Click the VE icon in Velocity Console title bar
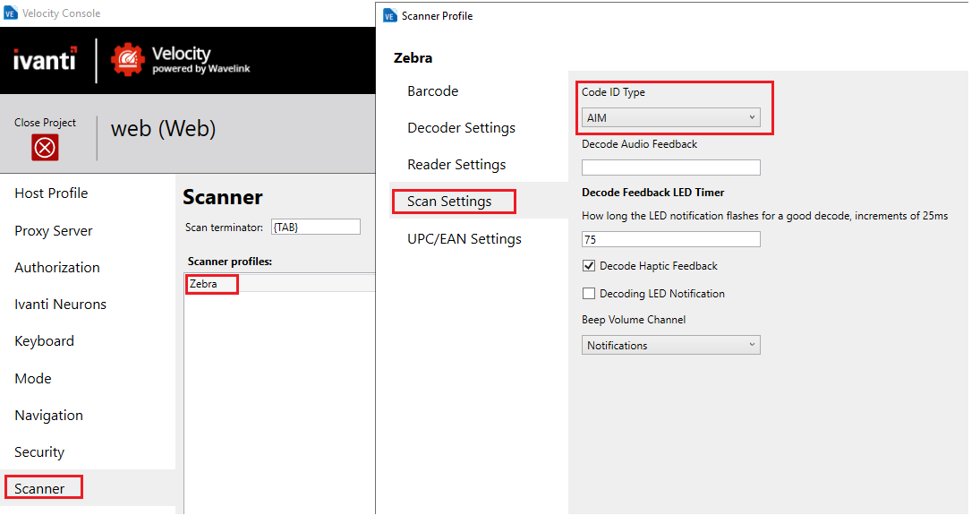The image size is (980, 524). tap(11, 13)
